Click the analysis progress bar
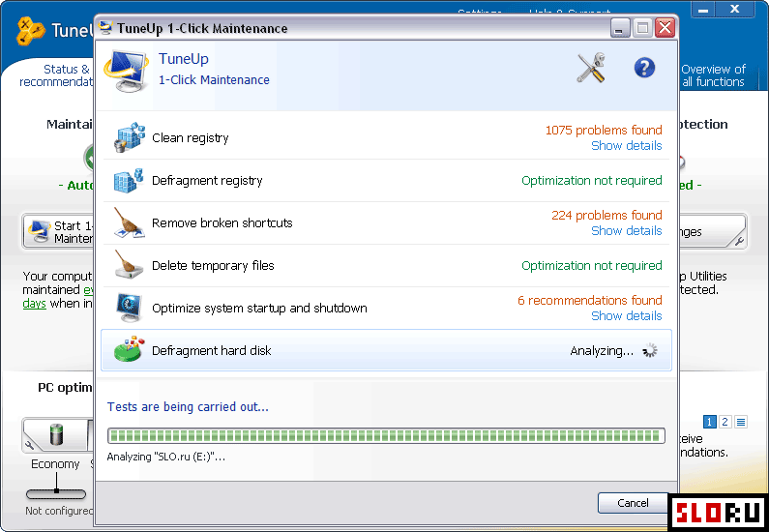Screen dimensions: 769x532 386,435
